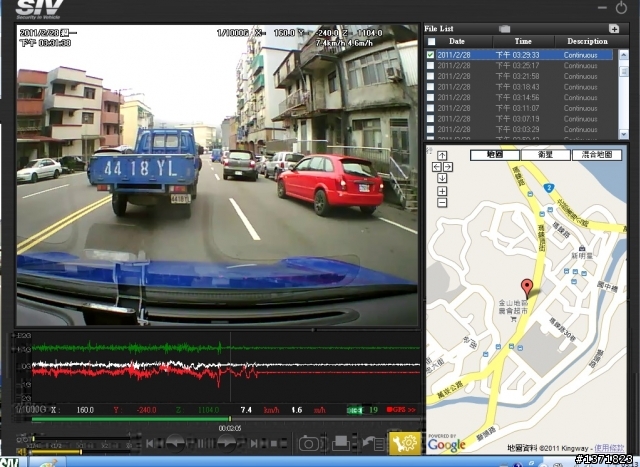640x467 pixels.
Task: Check the 03:18:43 recording checkbox
Action: coord(430,87)
